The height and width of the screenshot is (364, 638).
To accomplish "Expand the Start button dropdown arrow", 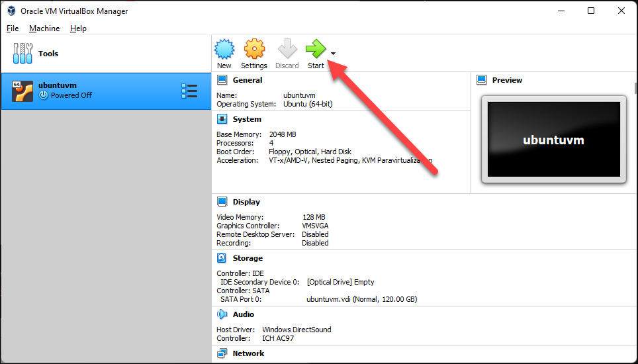I will tap(333, 54).
